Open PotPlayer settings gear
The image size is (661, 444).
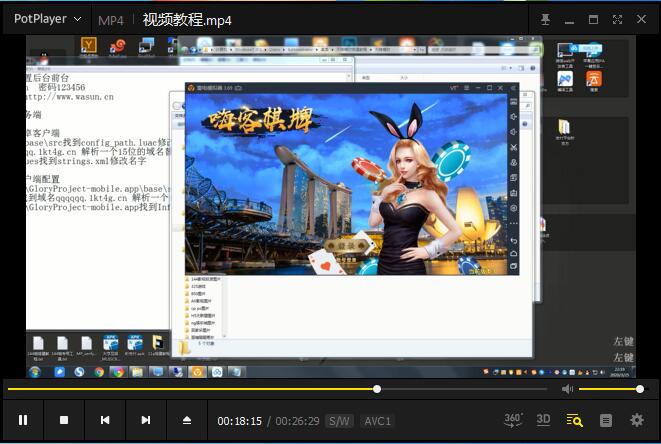[x=637, y=420]
